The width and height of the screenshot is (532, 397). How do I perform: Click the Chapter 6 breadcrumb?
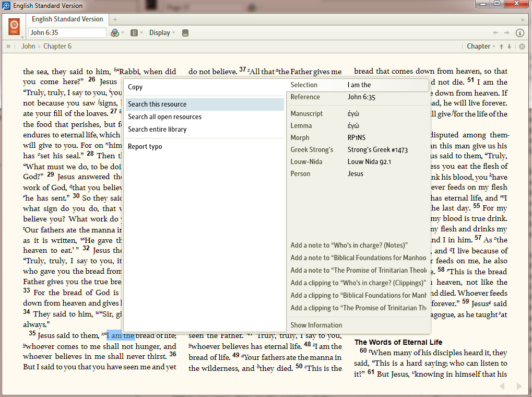[57, 46]
